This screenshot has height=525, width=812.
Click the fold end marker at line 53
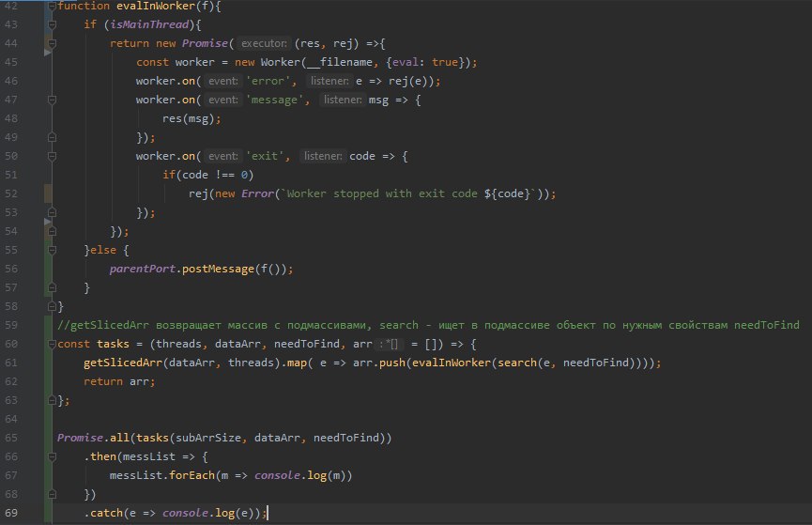click(52, 212)
